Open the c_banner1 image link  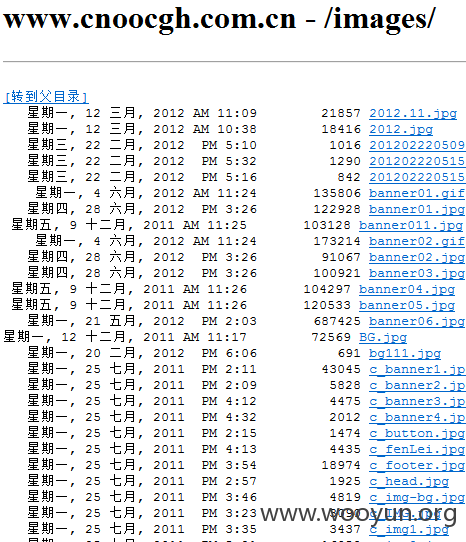(417, 370)
